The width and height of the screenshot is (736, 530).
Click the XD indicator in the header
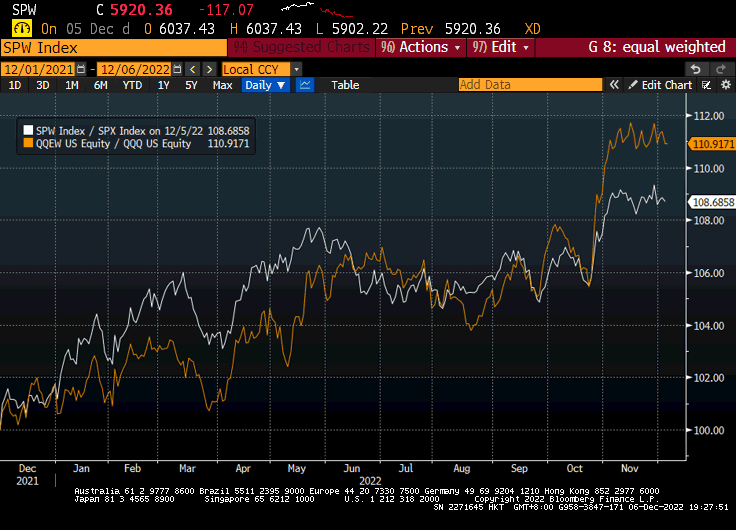[x=532, y=29]
